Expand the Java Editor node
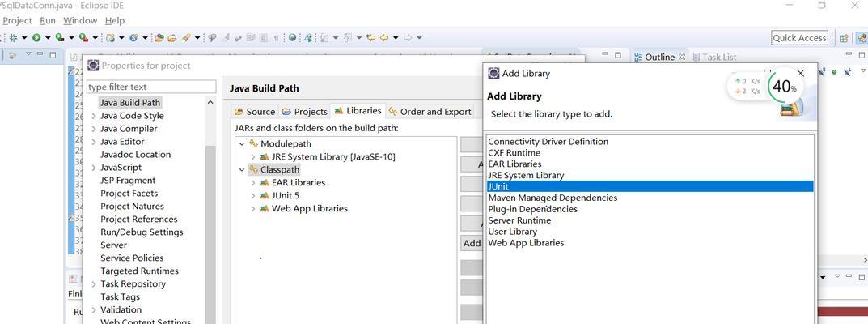 tap(94, 142)
